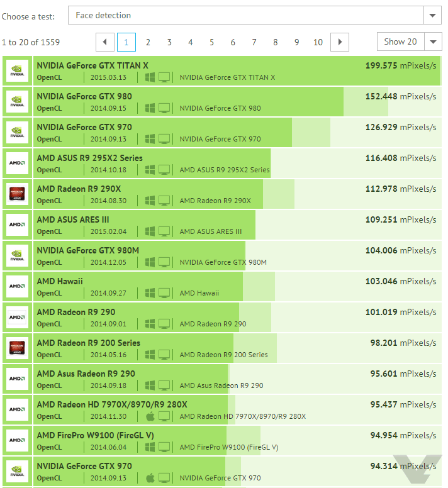
Task: Click NVIDIA logo beside GeForce GTX 980M
Action: click(17, 256)
